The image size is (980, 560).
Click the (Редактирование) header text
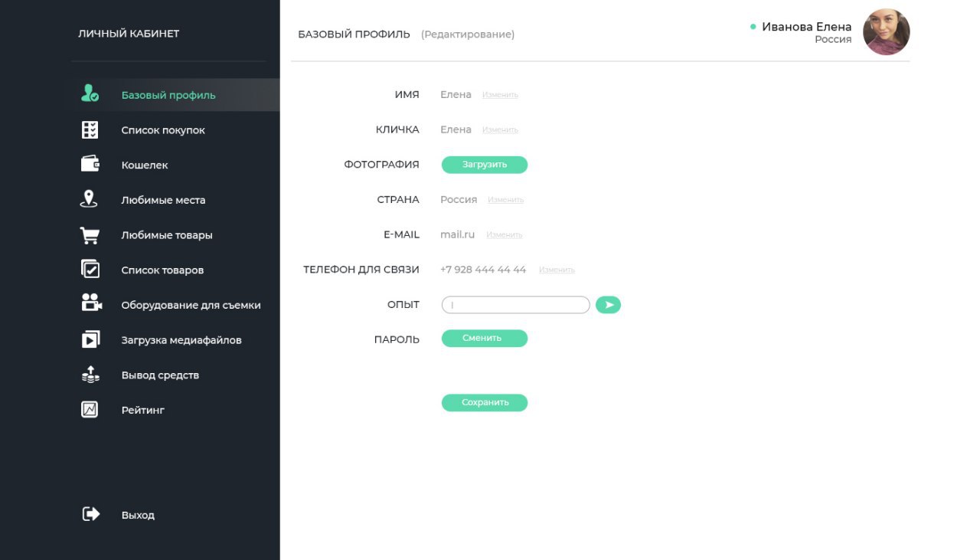(x=468, y=34)
